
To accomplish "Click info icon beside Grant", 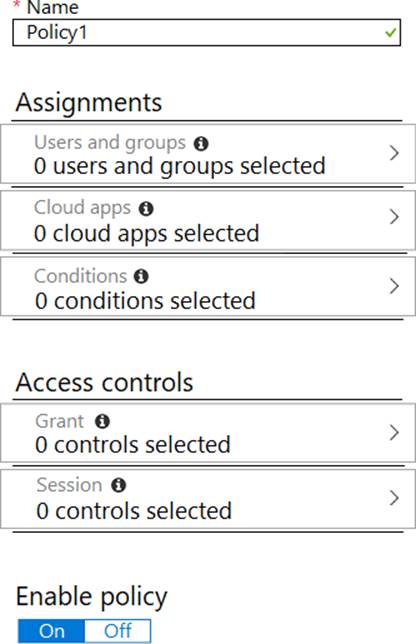I will (x=102, y=421).
